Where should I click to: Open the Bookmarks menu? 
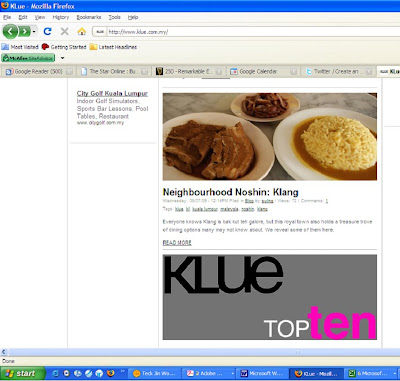pyautogui.click(x=89, y=17)
